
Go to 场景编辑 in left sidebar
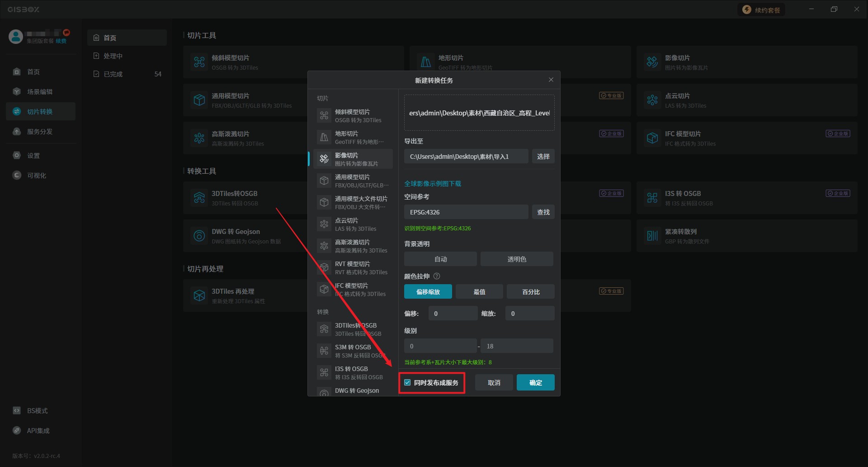40,92
